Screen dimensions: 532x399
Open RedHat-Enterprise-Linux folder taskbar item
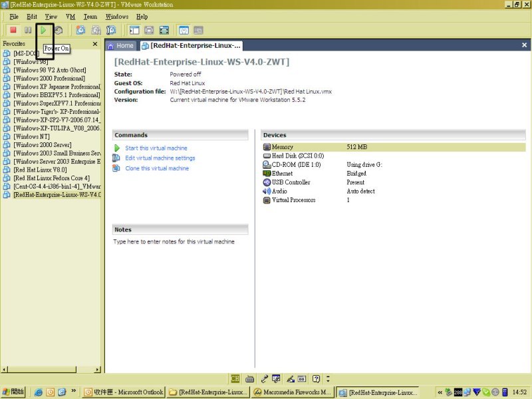pos(208,392)
